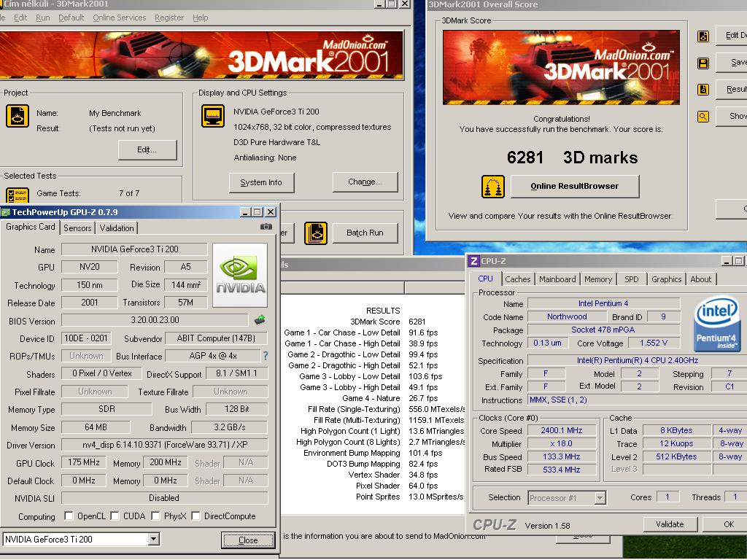Image resolution: width=747 pixels, height=560 pixels.
Task: Open the Caches tab in CPU-Z
Action: [518, 279]
